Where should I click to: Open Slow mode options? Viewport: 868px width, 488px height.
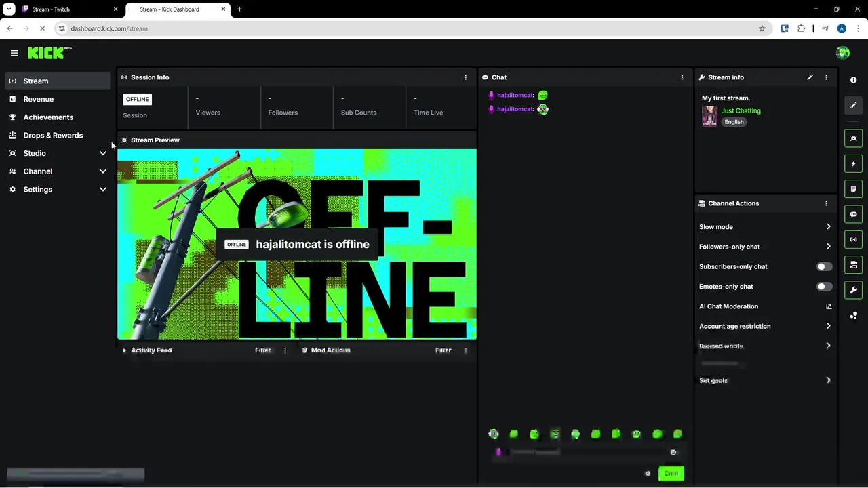point(765,227)
